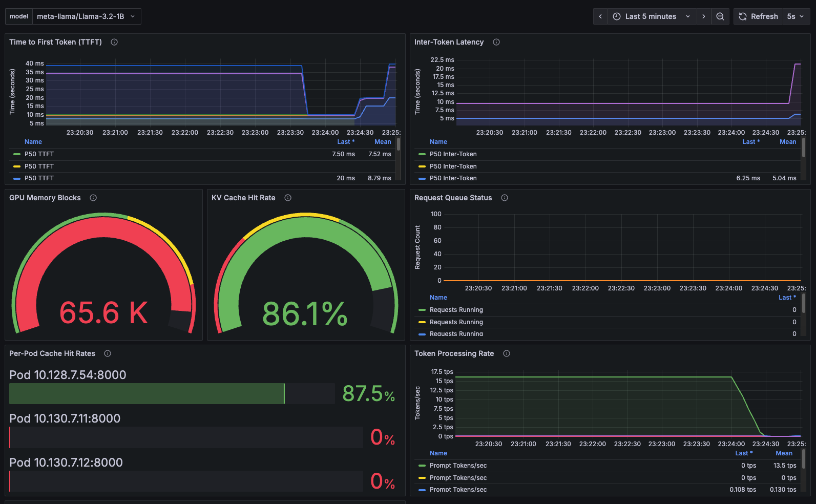
Task: Toggle green Prompt Tokens/sec legend series
Action: click(x=458, y=466)
